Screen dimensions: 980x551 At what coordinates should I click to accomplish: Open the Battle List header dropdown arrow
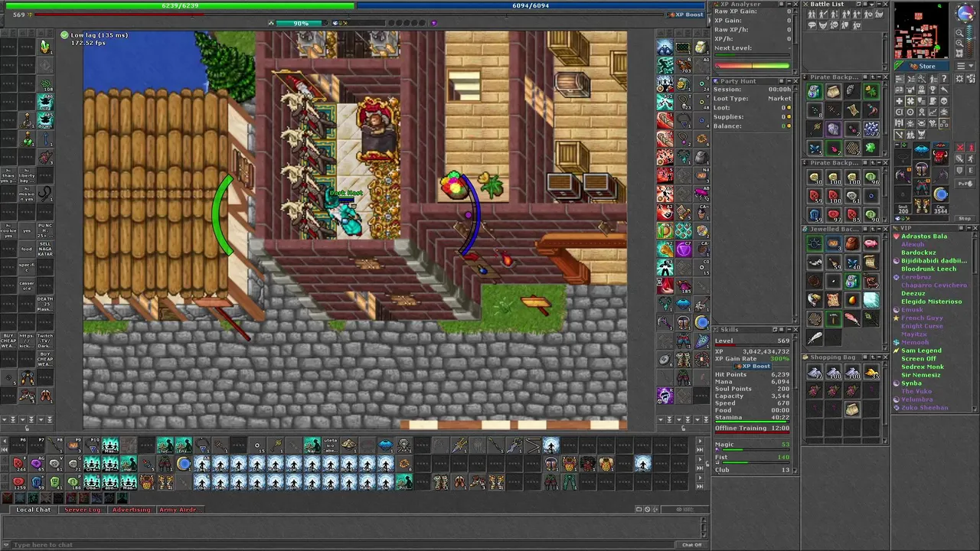(x=871, y=5)
